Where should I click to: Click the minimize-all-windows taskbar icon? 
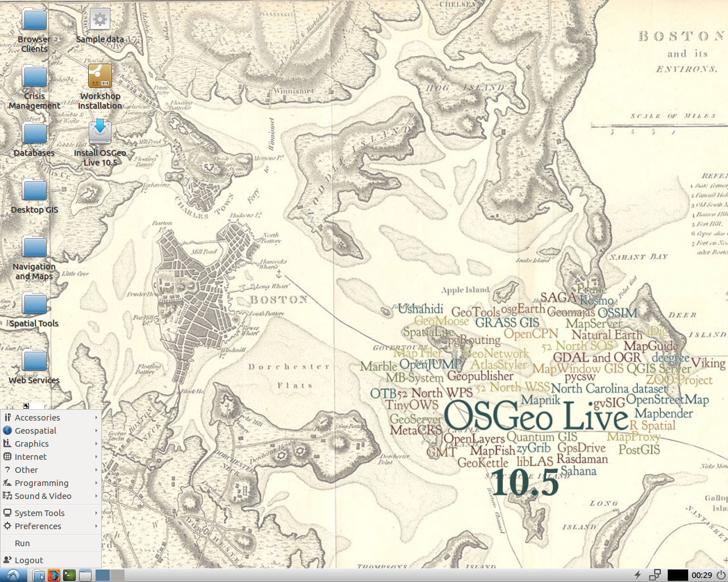pos(85,575)
